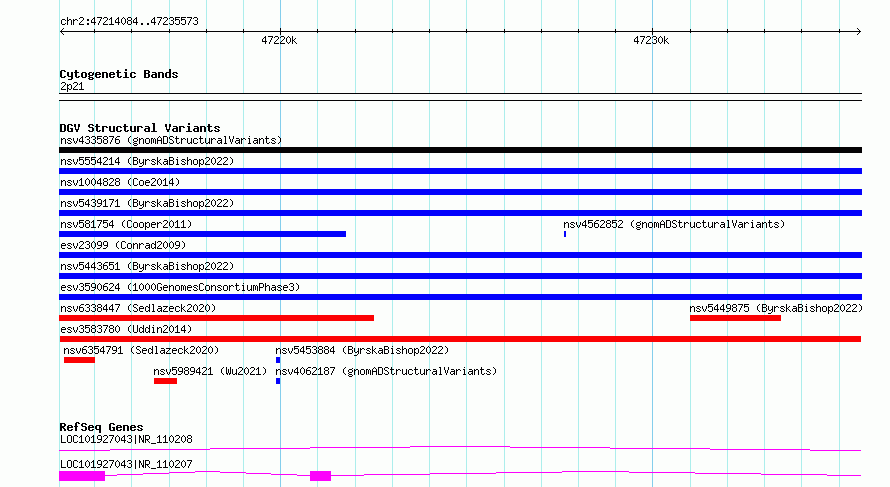
Task: Click the nsv1004828 (Coe2014) label
Action: pyautogui.click(x=120, y=182)
